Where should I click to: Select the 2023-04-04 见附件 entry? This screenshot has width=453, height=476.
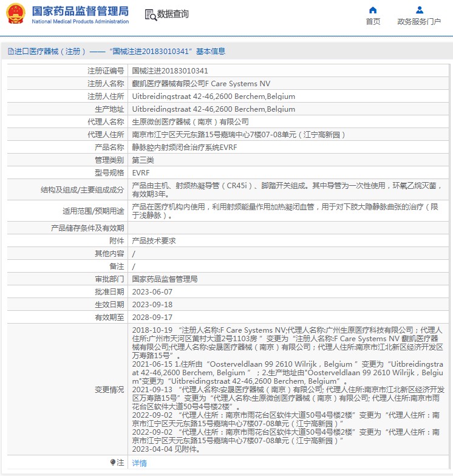tap(166, 449)
